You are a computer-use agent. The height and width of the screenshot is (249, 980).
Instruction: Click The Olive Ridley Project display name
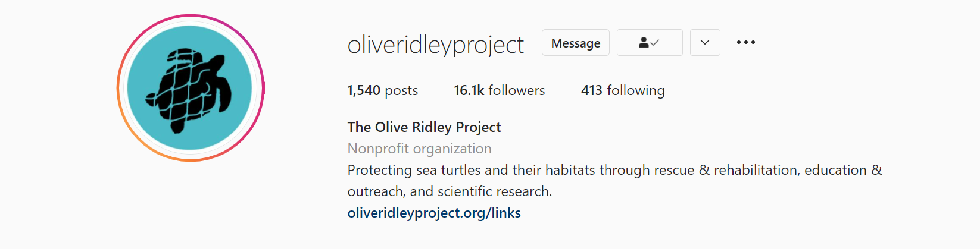tap(424, 127)
